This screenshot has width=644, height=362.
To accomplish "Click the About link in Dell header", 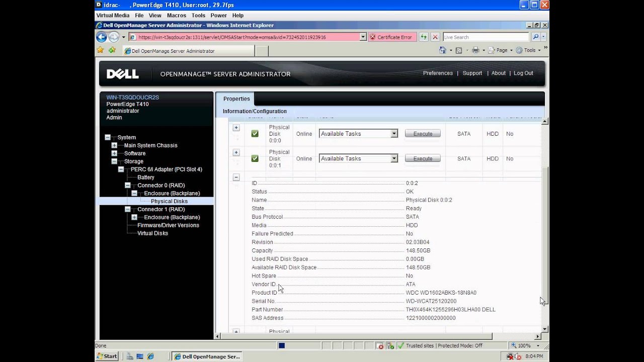I will [x=498, y=73].
